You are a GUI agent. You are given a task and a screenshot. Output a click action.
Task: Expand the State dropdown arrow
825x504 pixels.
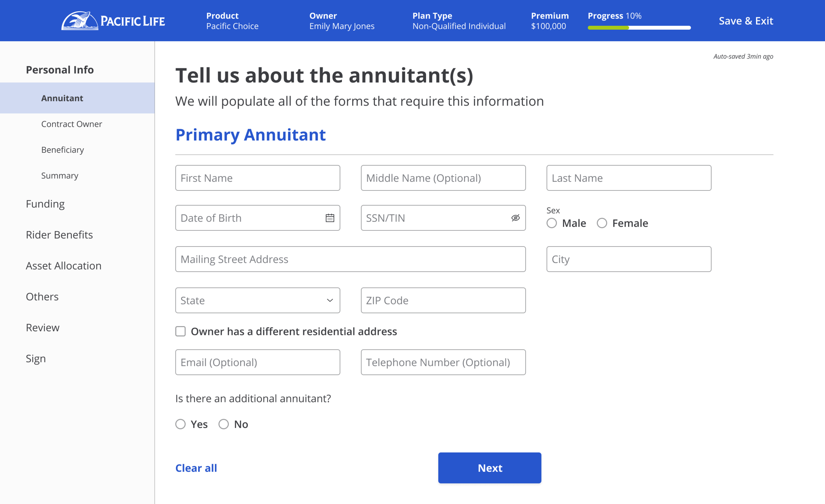[330, 300]
